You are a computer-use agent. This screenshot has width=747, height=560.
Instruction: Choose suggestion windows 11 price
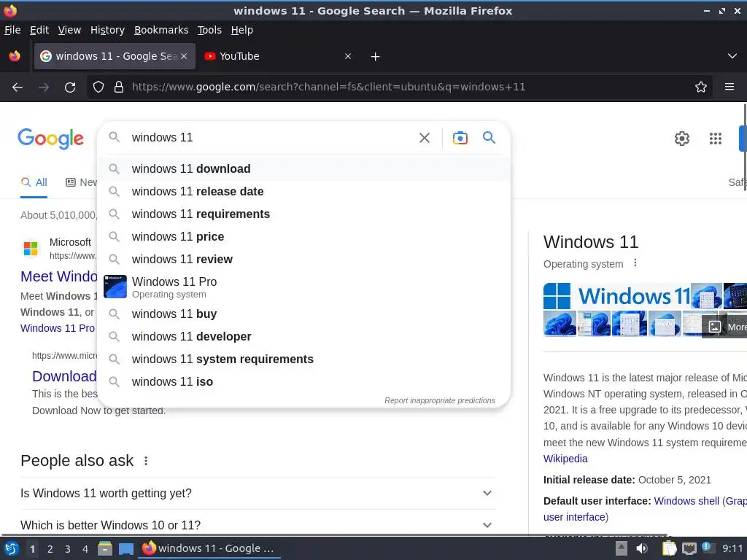point(303,237)
